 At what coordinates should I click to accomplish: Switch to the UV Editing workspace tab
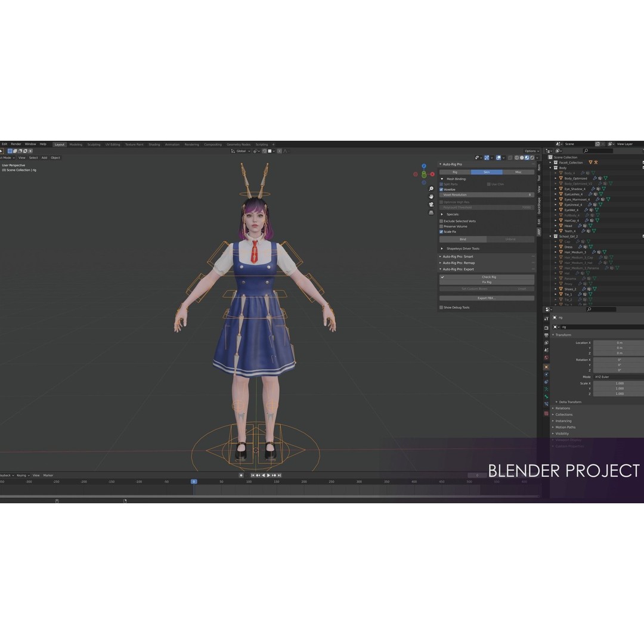(113, 144)
